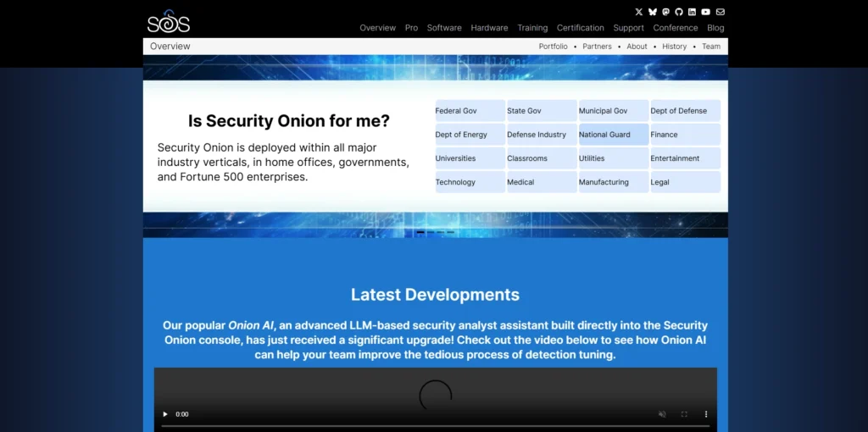
Task: Select the National Guard tile
Action: pyautogui.click(x=614, y=135)
